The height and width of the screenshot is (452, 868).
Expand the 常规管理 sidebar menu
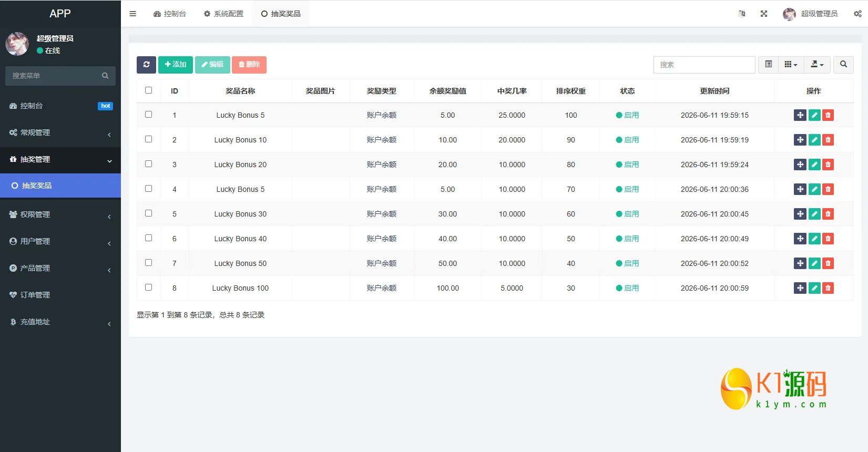(x=60, y=132)
